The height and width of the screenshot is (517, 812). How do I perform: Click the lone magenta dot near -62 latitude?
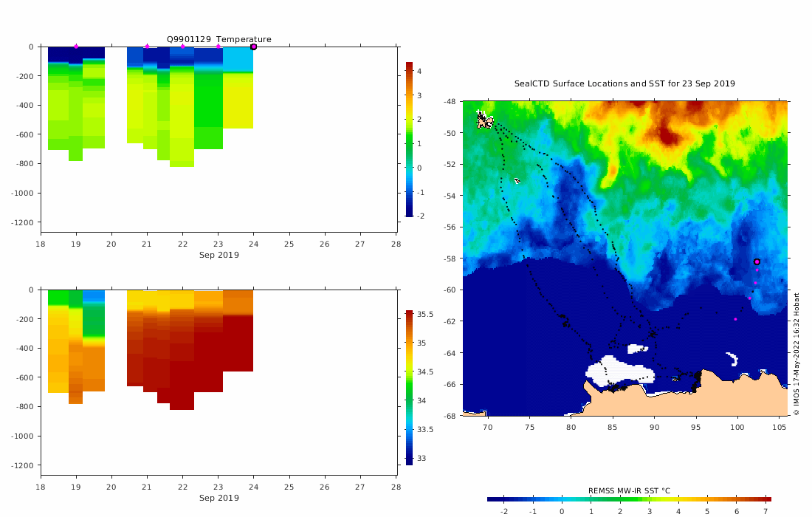[x=735, y=319]
